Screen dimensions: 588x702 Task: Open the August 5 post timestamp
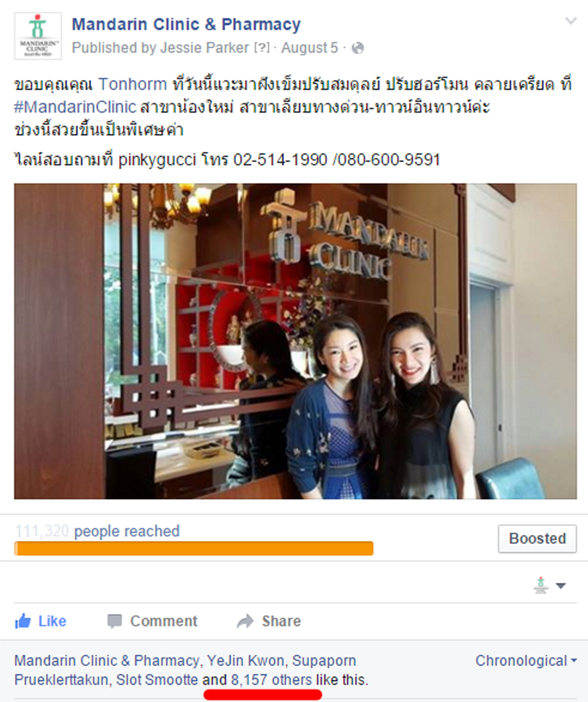(309, 48)
